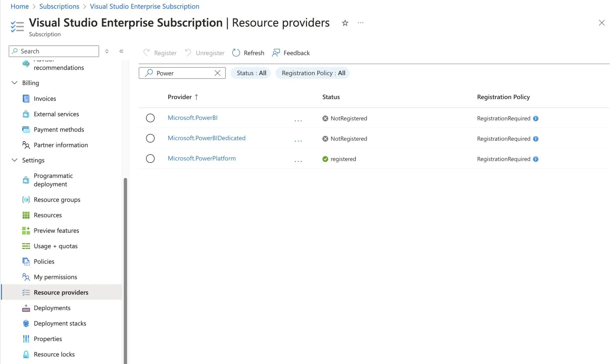The height and width of the screenshot is (364, 612).
Task: Click the sidebar vertical scrollbar
Action: (126, 270)
